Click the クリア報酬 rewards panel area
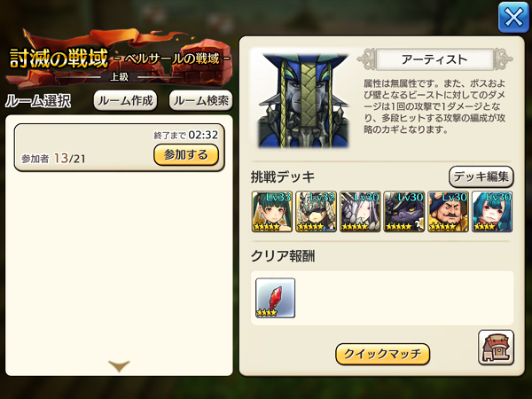 click(382, 298)
